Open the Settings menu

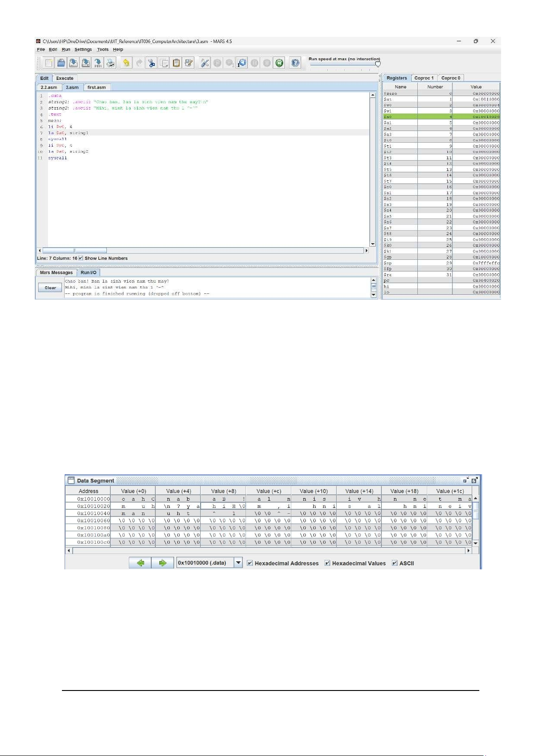[83, 49]
